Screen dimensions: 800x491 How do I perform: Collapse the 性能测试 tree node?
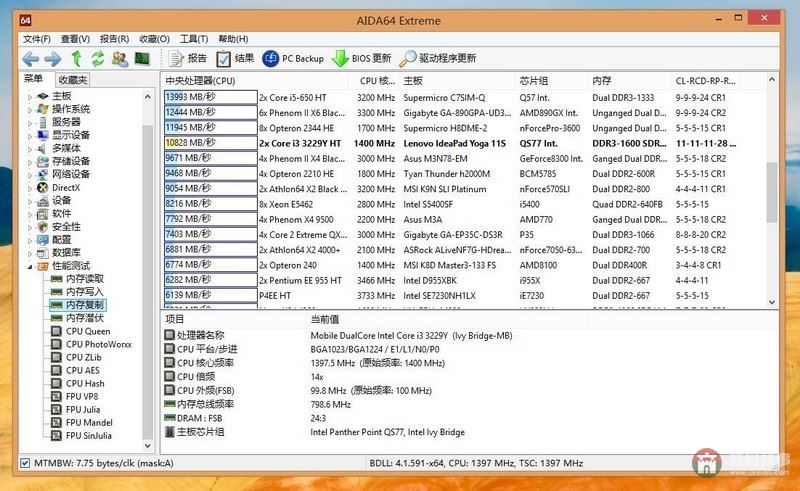coord(30,266)
